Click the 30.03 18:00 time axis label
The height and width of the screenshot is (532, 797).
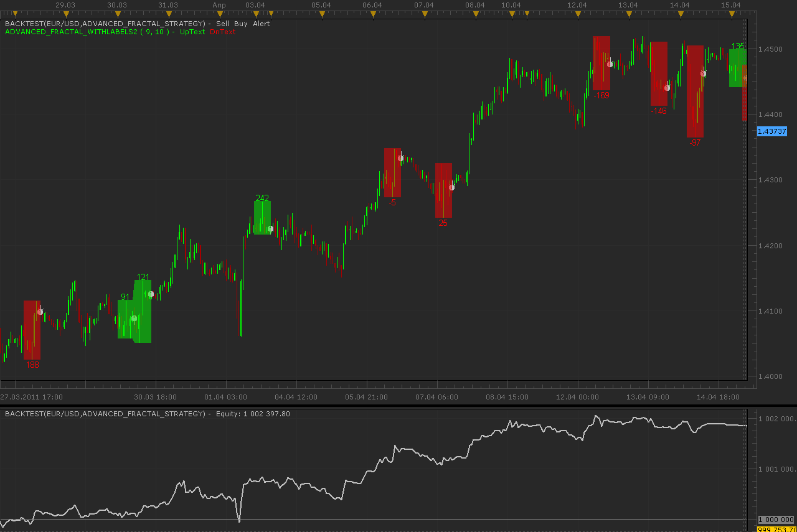click(156, 397)
